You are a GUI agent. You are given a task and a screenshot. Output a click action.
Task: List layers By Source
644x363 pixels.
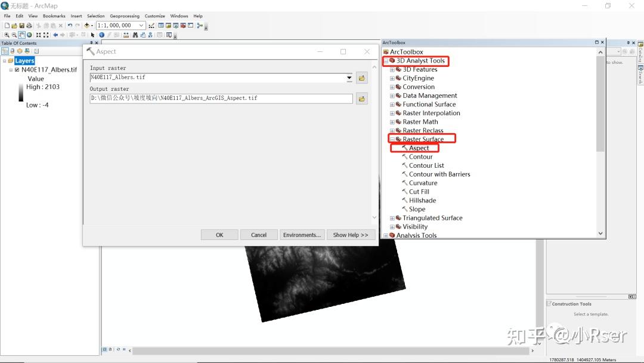pos(13,51)
